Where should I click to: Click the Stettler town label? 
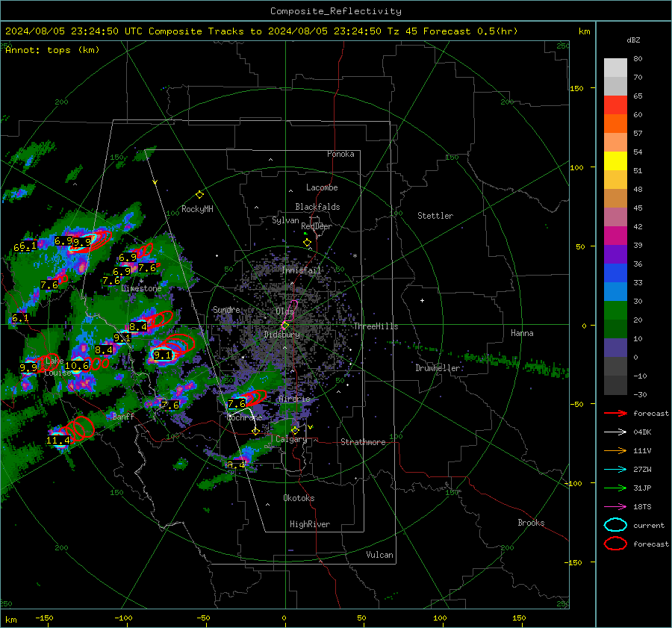tap(435, 216)
